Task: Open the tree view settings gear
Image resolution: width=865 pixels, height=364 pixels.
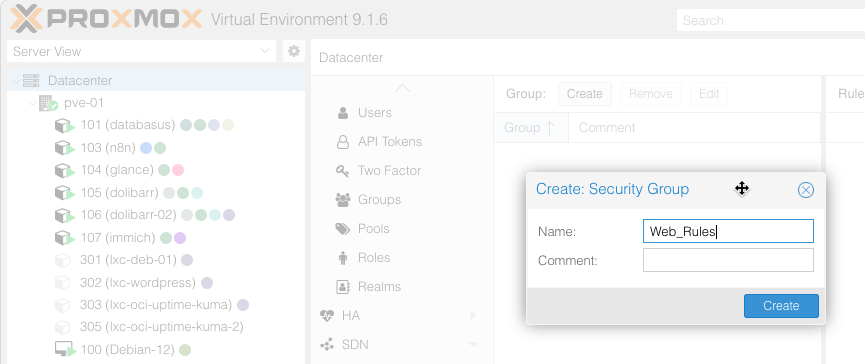Action: click(294, 51)
